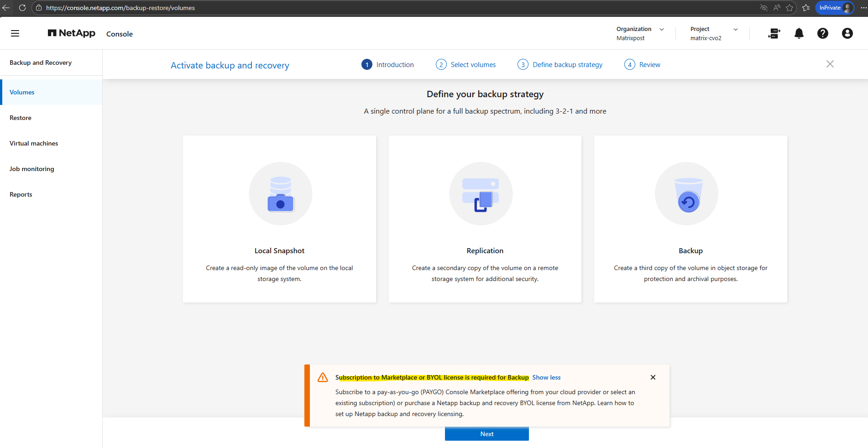Viewport: 868px width, 448px height.
Task: Open the user account profile icon
Action: [x=847, y=33]
